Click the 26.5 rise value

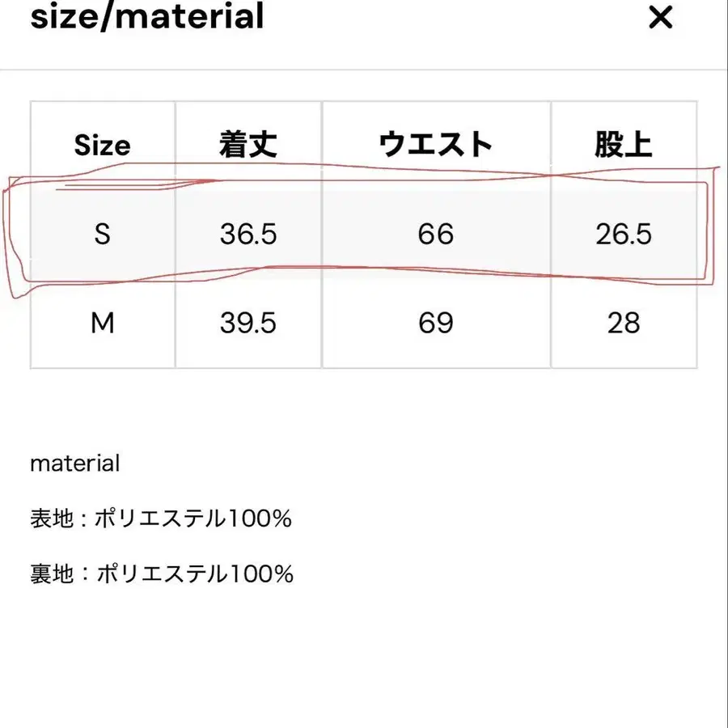coord(623,235)
